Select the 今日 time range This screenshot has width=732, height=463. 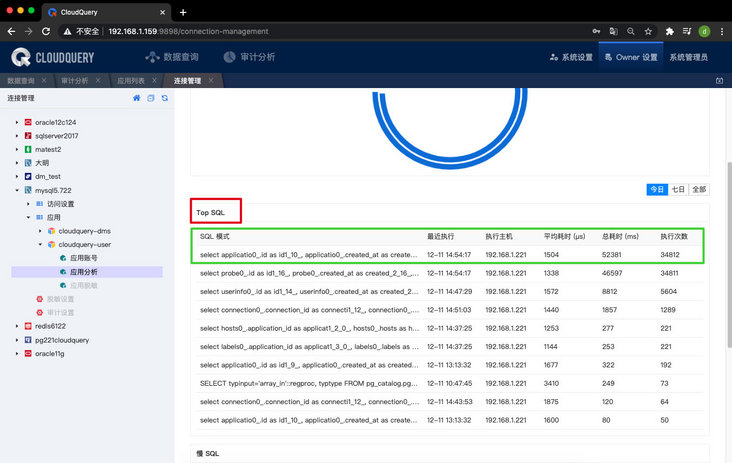click(x=657, y=189)
